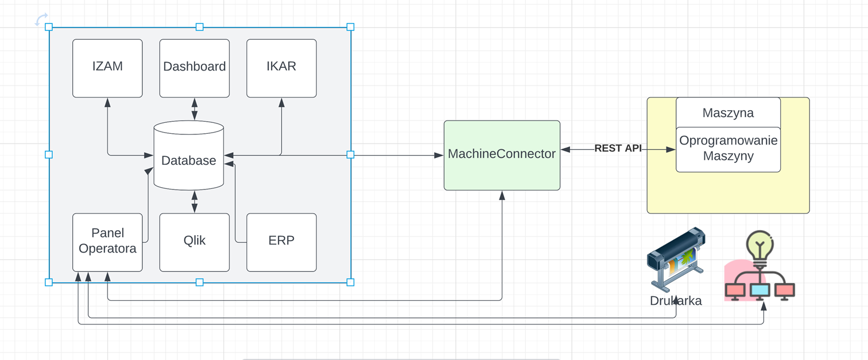Select the Maszyna box

(x=728, y=113)
